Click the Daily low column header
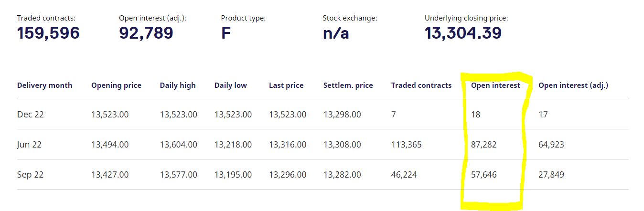This screenshot has height=211, width=644. point(230,85)
